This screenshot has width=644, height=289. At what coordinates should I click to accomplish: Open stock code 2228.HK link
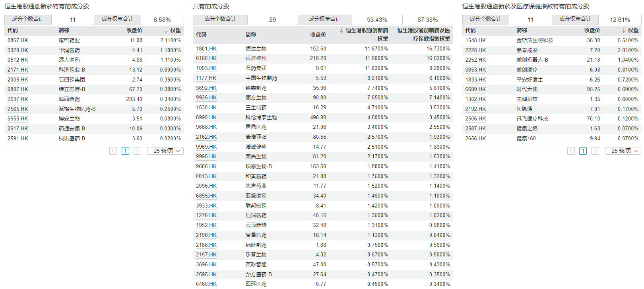476,50
